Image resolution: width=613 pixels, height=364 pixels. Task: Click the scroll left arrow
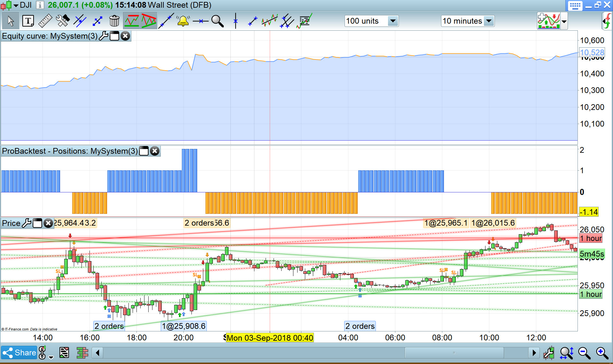click(x=97, y=353)
